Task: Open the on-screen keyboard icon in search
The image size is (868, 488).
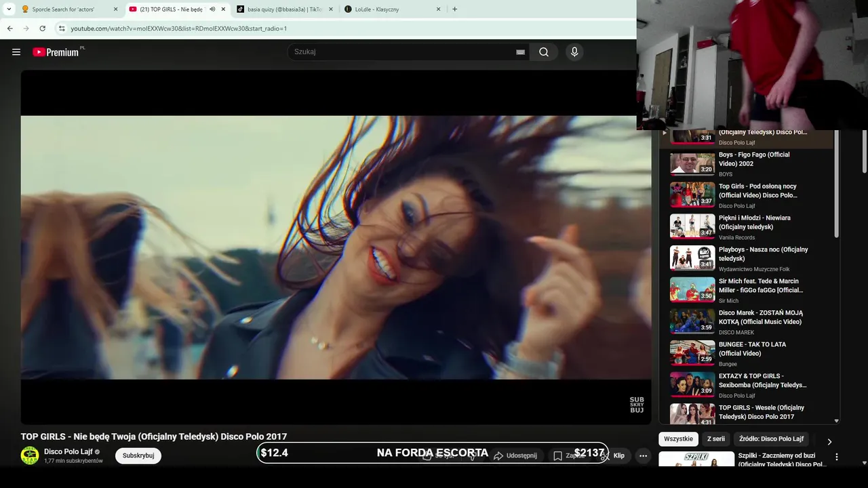Action: (520, 52)
